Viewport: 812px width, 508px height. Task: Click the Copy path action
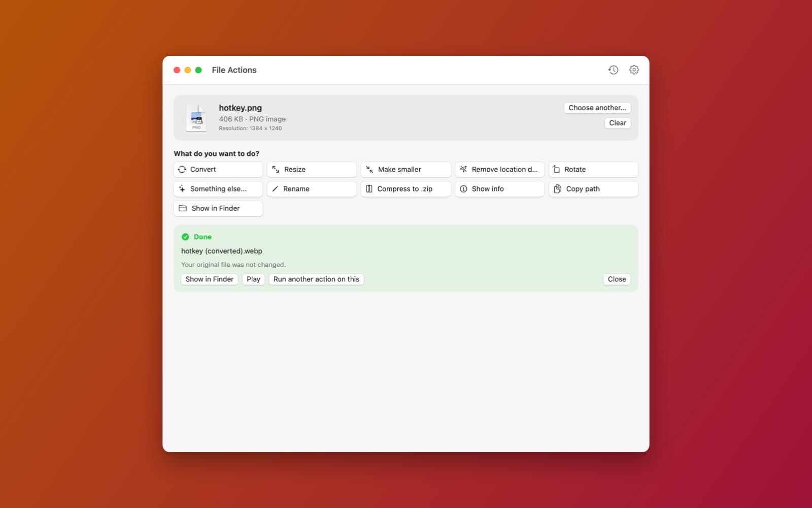tap(593, 189)
